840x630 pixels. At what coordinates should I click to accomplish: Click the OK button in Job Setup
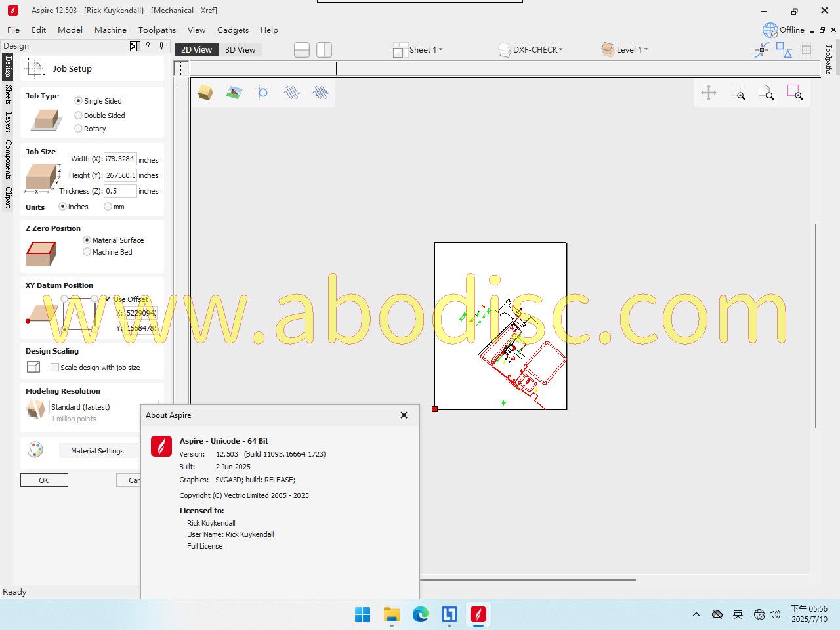point(44,480)
